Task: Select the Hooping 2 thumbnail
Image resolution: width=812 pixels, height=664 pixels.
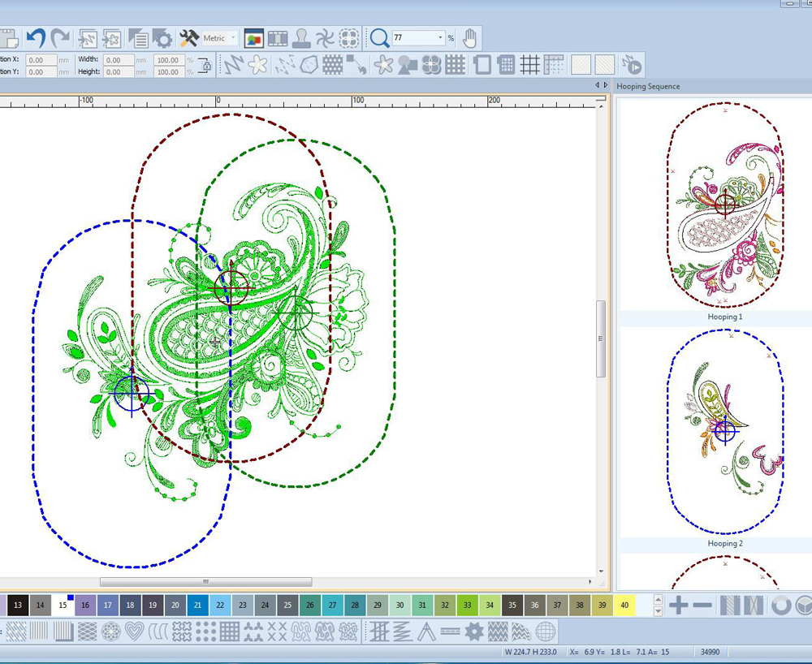Action: [x=725, y=432]
